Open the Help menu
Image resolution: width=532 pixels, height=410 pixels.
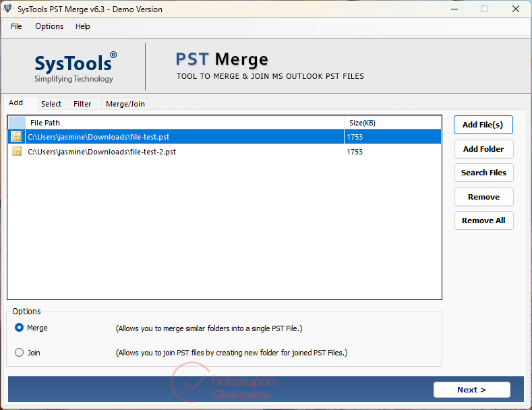tap(82, 26)
